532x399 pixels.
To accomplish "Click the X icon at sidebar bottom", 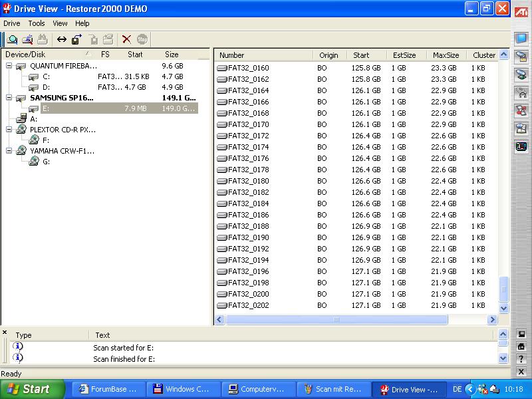I will [x=521, y=372].
